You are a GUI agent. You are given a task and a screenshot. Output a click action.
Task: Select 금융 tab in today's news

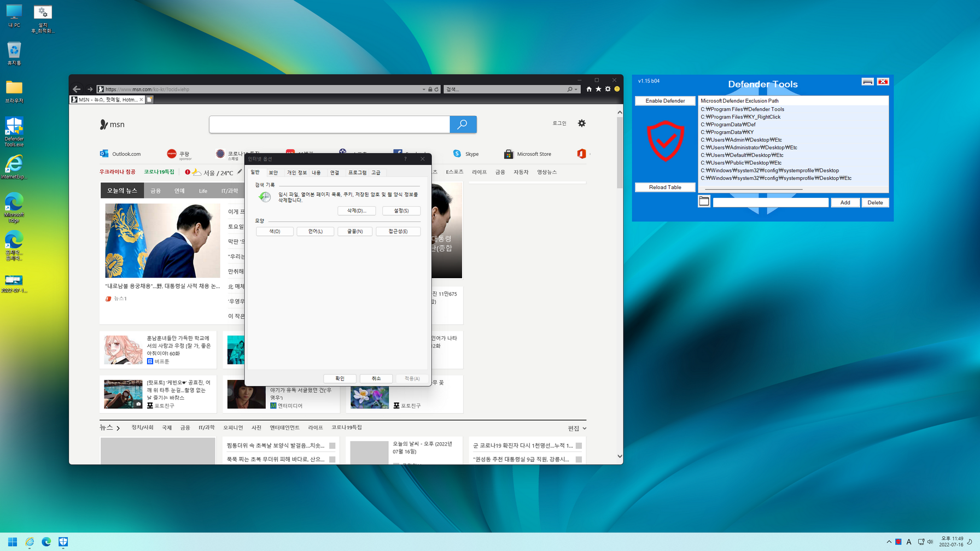pos(156,191)
